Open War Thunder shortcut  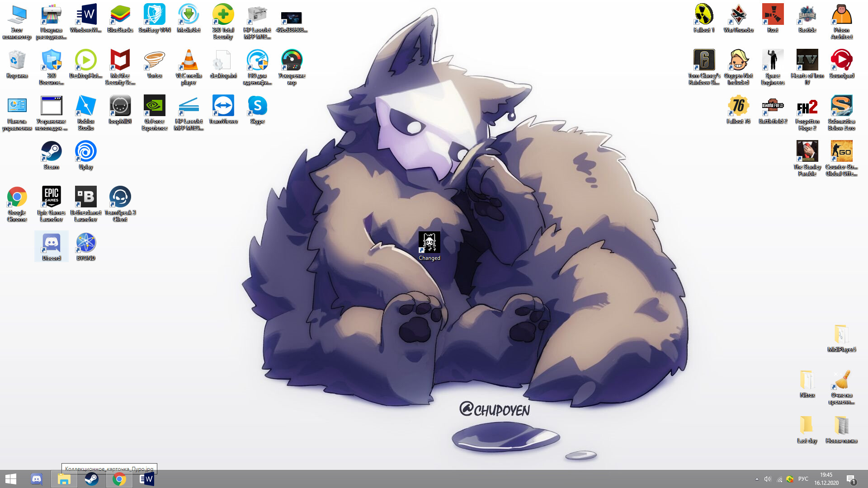(x=738, y=18)
